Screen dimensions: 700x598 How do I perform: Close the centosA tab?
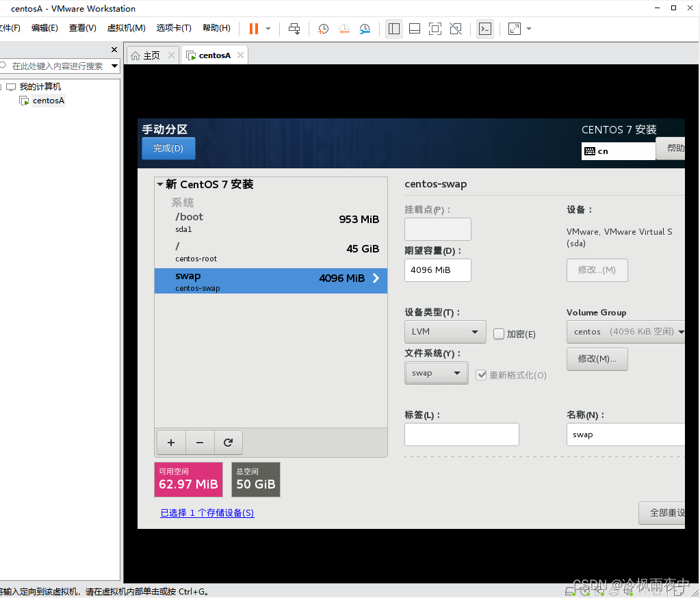[241, 55]
